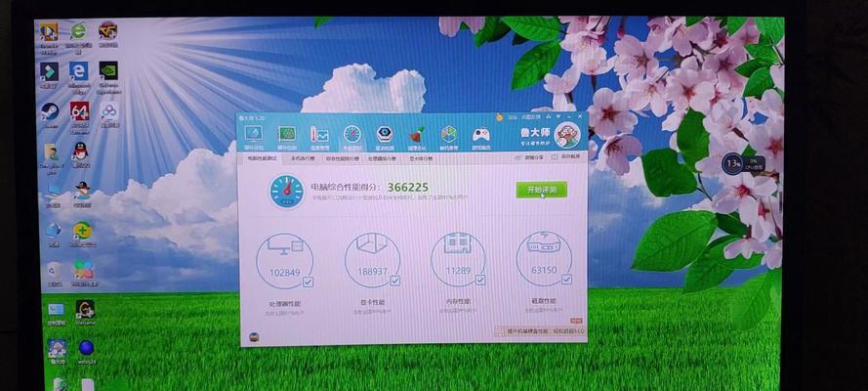Click the disk score value 63150
868x391 pixels.
coord(544,270)
